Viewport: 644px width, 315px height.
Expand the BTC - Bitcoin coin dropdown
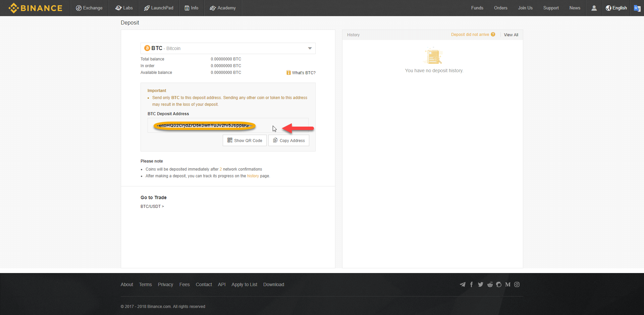click(x=228, y=48)
